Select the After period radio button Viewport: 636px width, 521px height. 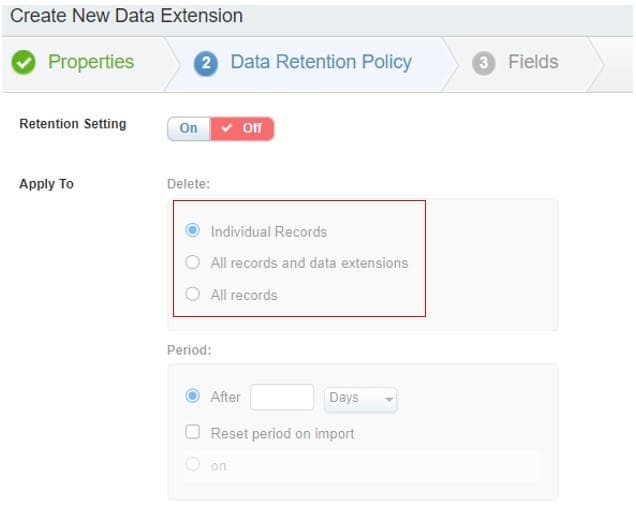coord(193,397)
